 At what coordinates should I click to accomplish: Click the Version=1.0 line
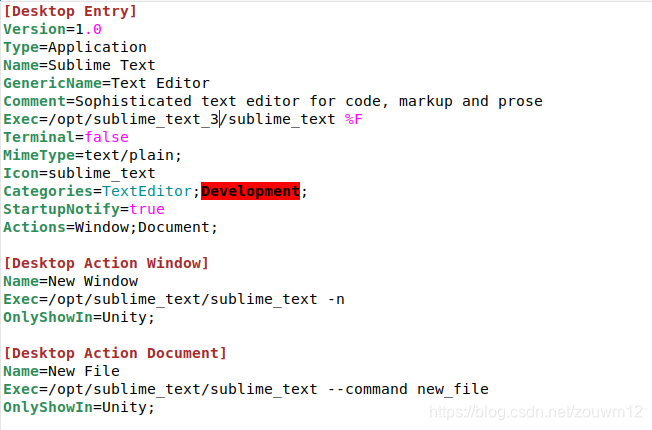coord(52,29)
